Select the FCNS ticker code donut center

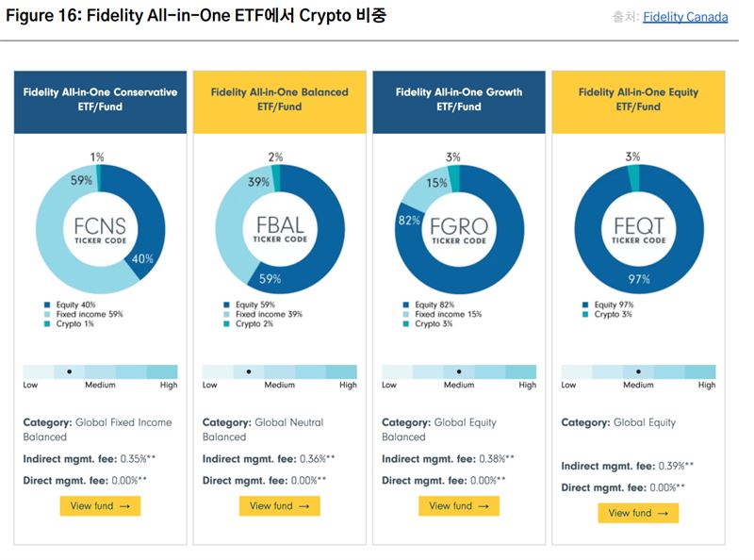click(100, 231)
